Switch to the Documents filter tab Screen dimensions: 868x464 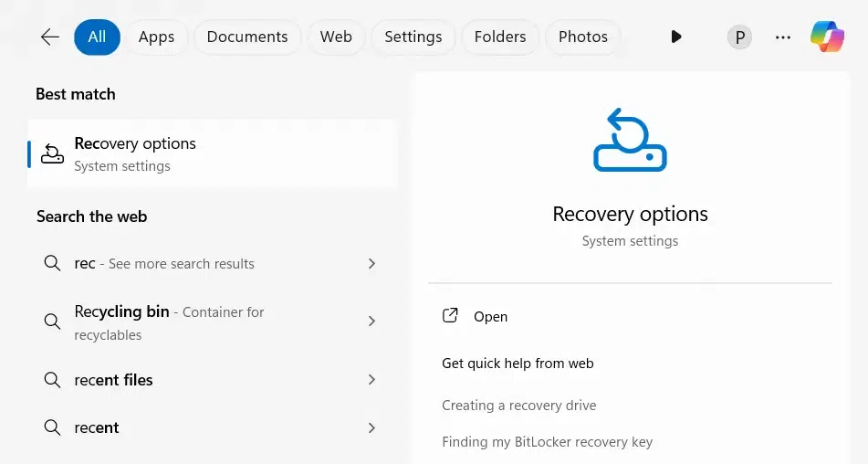click(x=247, y=37)
